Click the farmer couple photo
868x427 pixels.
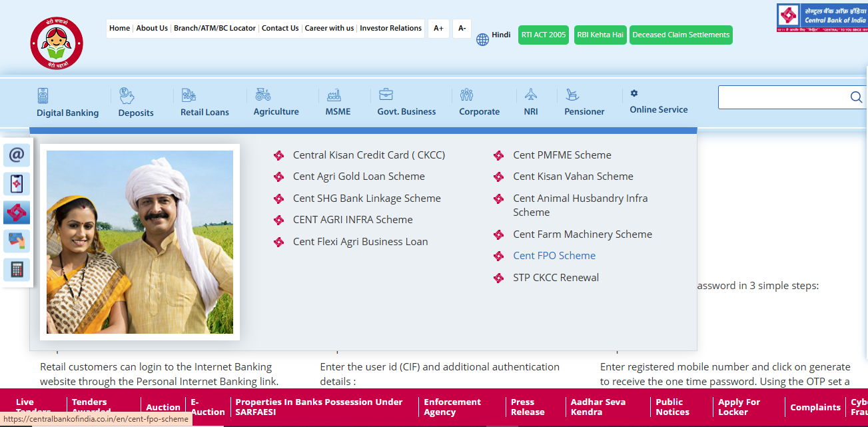point(140,242)
